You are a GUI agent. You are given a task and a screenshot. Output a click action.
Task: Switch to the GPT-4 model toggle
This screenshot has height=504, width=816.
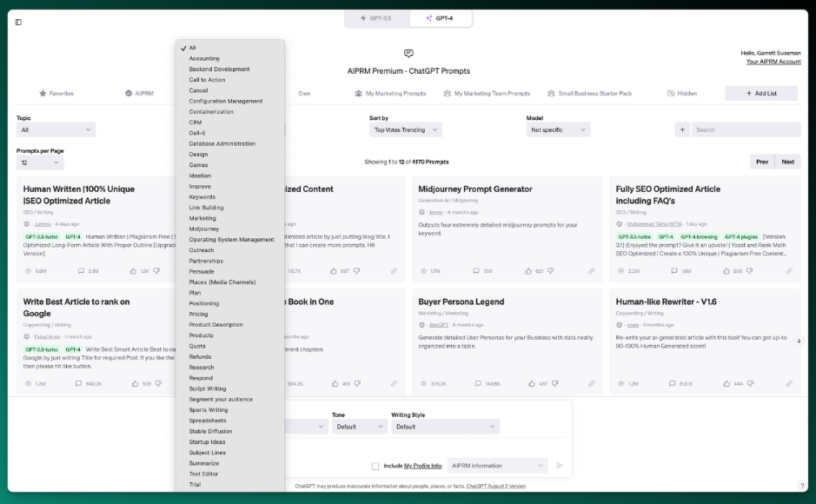pos(441,18)
